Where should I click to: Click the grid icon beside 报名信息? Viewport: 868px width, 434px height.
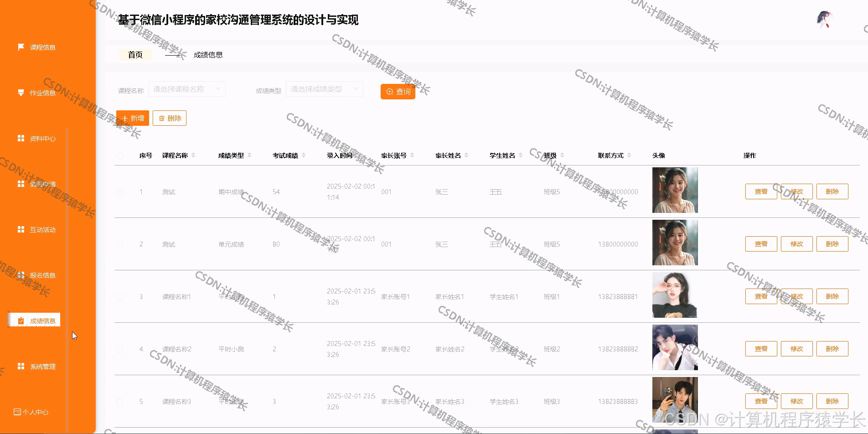(x=21, y=275)
